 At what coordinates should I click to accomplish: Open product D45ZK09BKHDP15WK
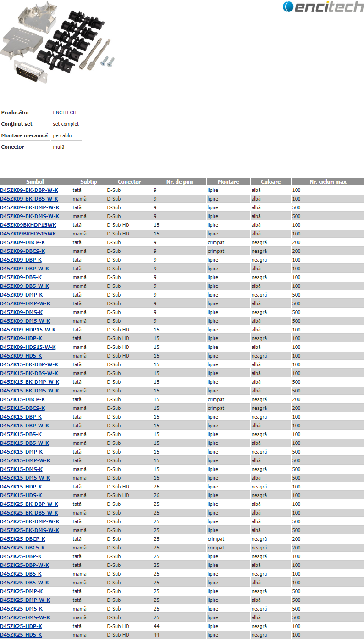(x=28, y=225)
